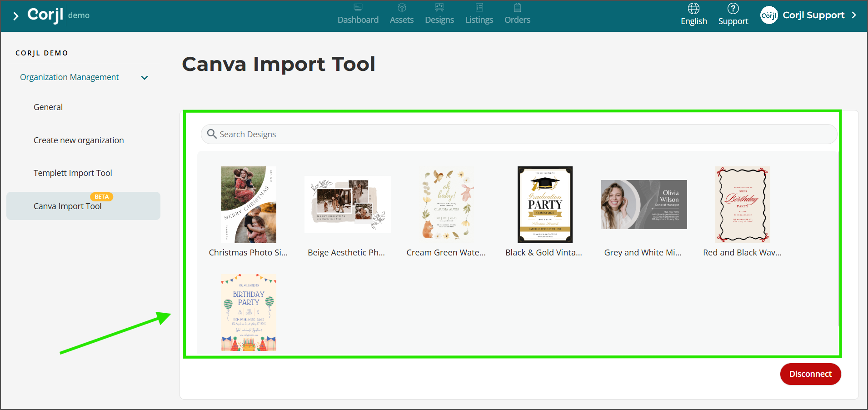Viewport: 868px width, 410px height.
Task: Click the 'Beige Aesthetic Ph...' design title
Action: coord(346,252)
